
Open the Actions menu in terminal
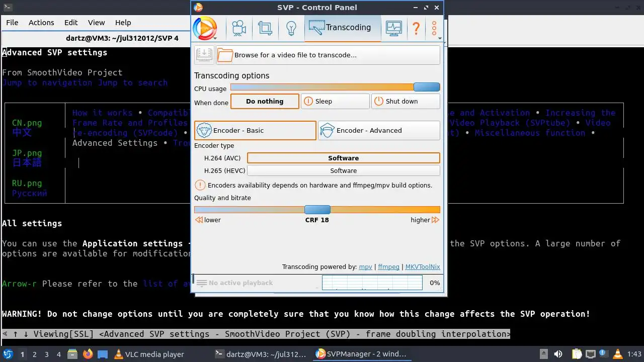pyautogui.click(x=41, y=23)
